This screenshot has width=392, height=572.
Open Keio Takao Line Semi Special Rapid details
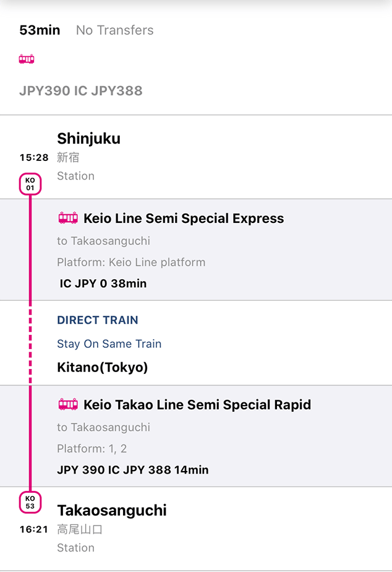(x=197, y=405)
